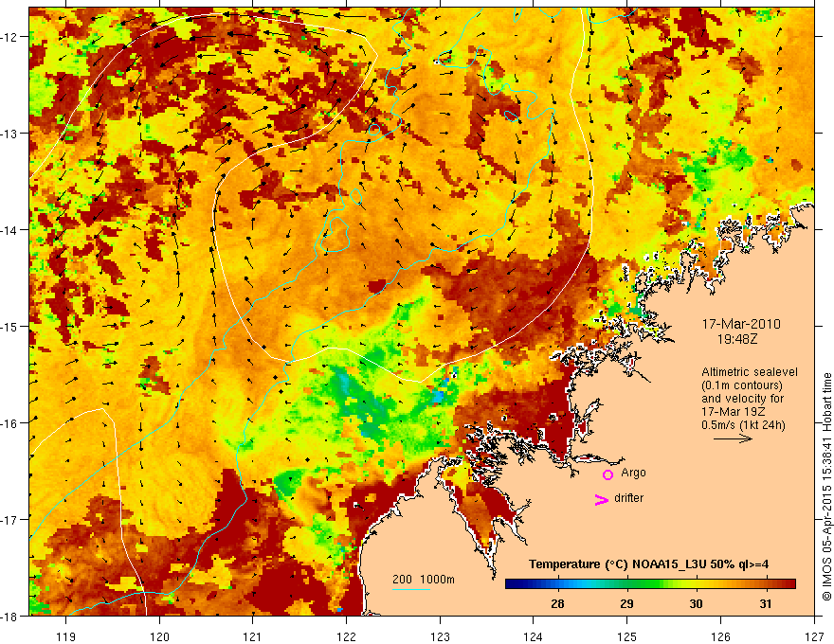Click the '200 1000m' isobath label
This screenshot has height=644, width=834.
pyautogui.click(x=424, y=580)
